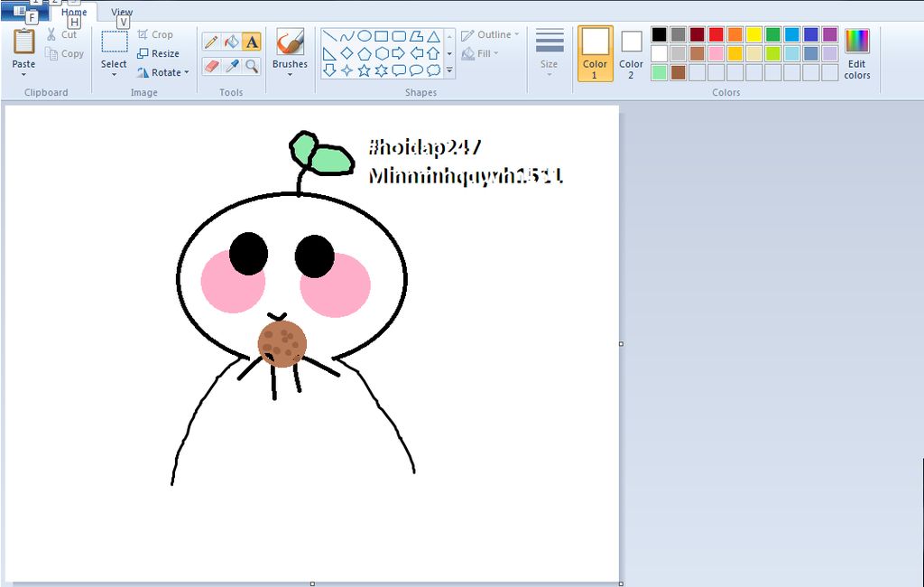Choose the Down arrow shape

[330, 70]
